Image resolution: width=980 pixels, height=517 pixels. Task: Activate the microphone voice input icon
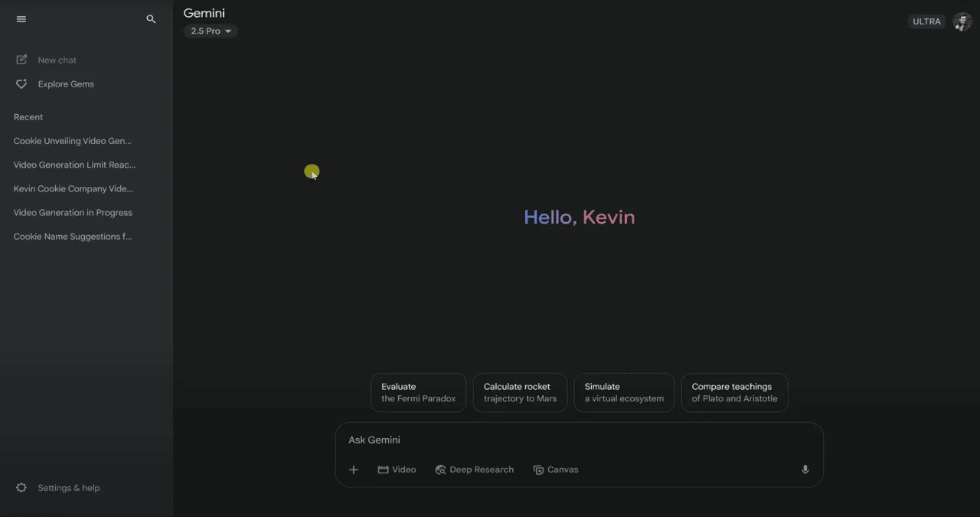805,470
